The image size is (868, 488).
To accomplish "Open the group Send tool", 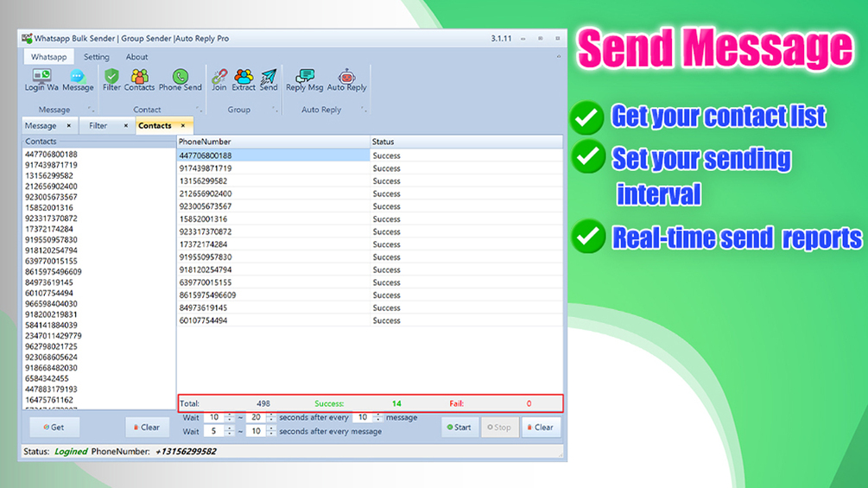I will (269, 80).
